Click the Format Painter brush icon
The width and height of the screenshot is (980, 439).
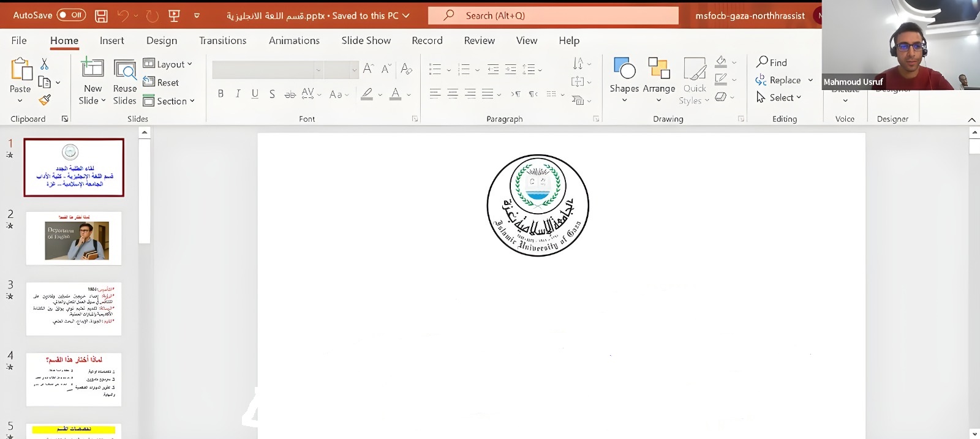point(45,100)
